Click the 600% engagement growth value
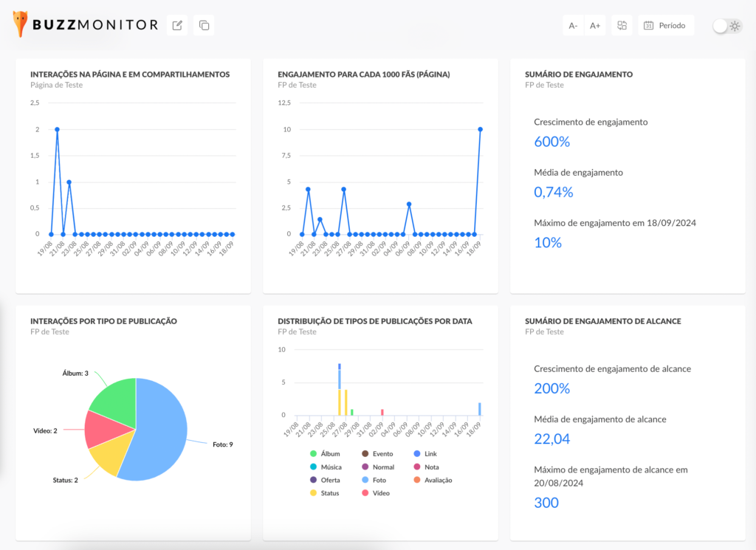Viewport: 756px width, 550px height. coord(552,142)
